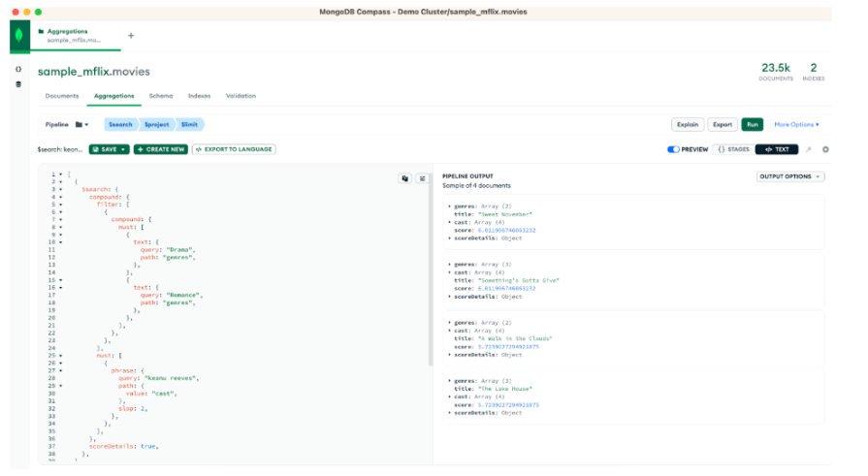The height and width of the screenshot is (476, 868).
Task: Switch builder view to STAGES
Action: (733, 149)
